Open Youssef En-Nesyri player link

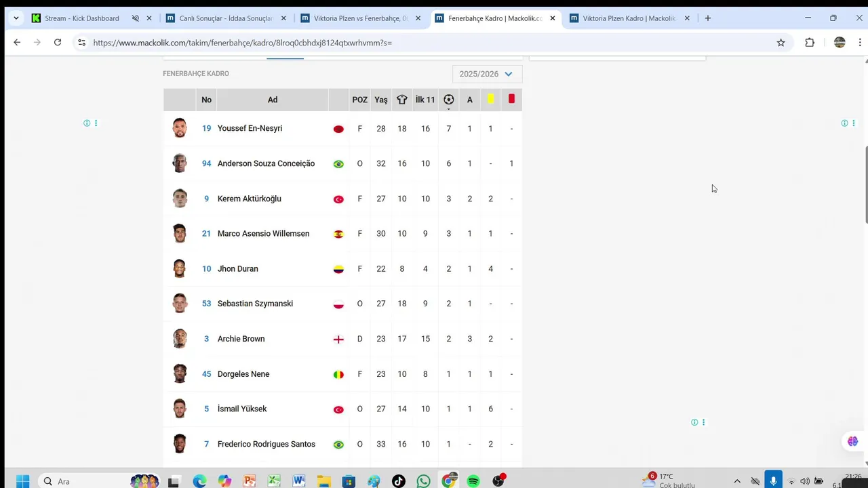pos(250,128)
